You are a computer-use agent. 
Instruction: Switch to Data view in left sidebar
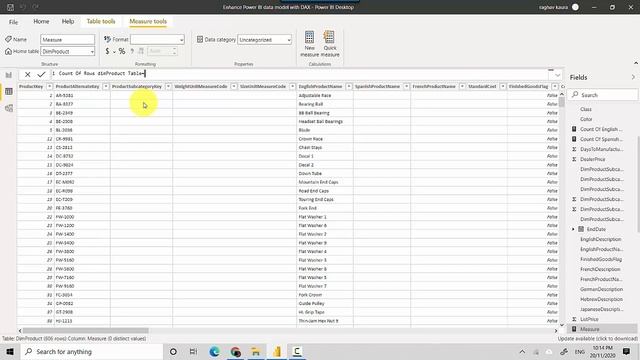click(x=9, y=91)
